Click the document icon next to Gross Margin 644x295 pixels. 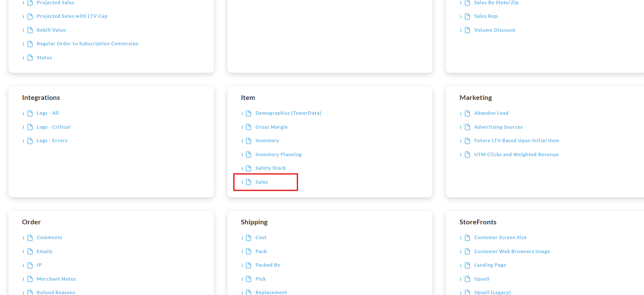tap(249, 127)
